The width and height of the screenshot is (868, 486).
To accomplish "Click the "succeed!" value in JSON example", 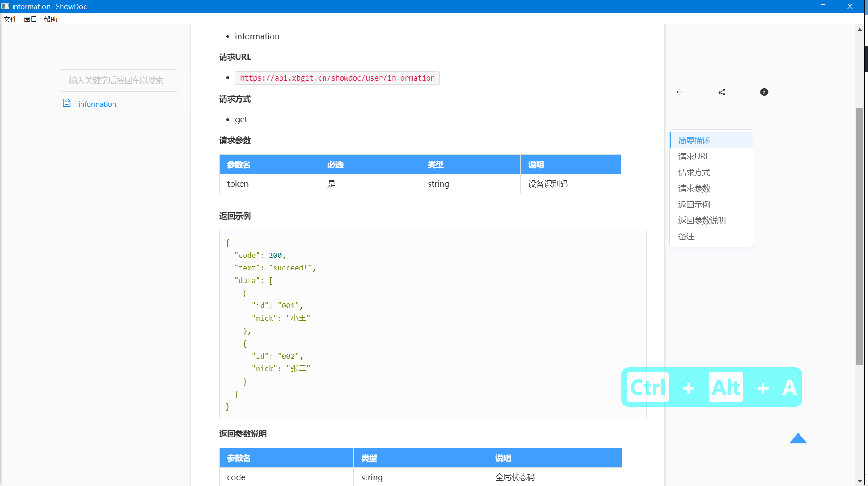I will click(x=290, y=268).
